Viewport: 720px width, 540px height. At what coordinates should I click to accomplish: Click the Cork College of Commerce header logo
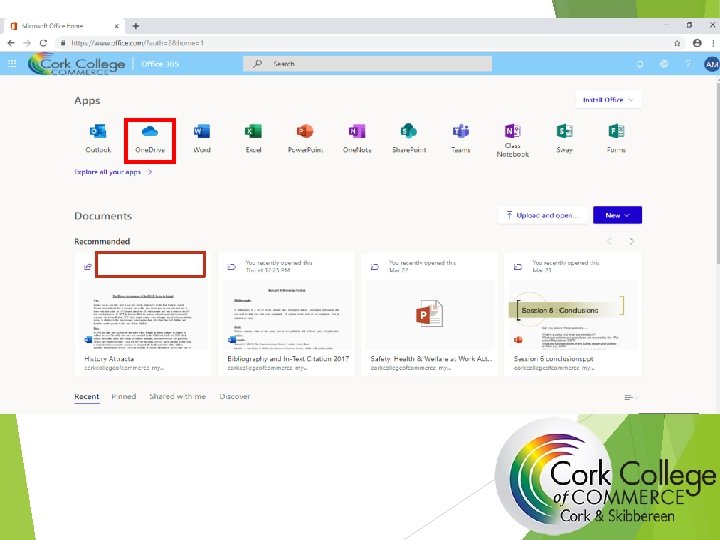[77, 64]
